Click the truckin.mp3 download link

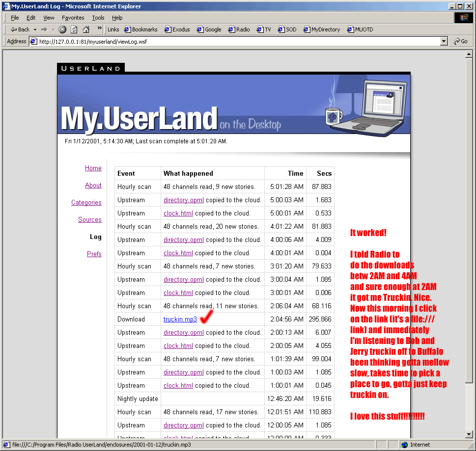tap(180, 319)
